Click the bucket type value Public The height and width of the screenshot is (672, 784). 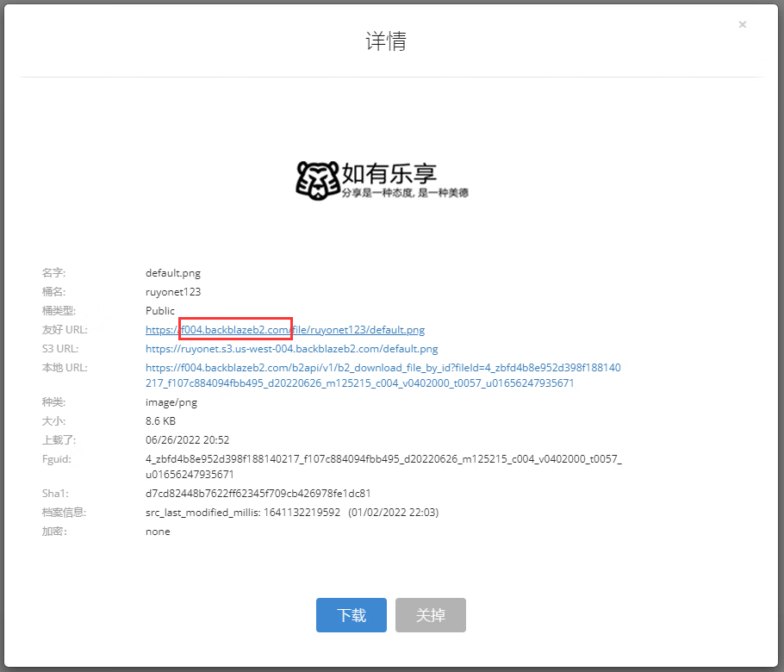pos(160,311)
